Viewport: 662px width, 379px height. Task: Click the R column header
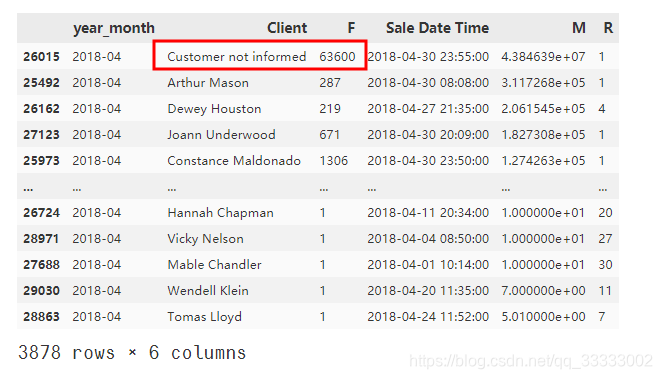pos(608,28)
